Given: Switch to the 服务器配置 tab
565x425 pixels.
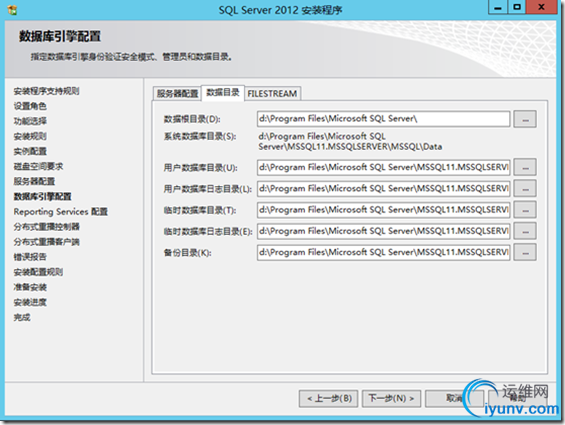Looking at the screenshot, I should tap(177, 93).
